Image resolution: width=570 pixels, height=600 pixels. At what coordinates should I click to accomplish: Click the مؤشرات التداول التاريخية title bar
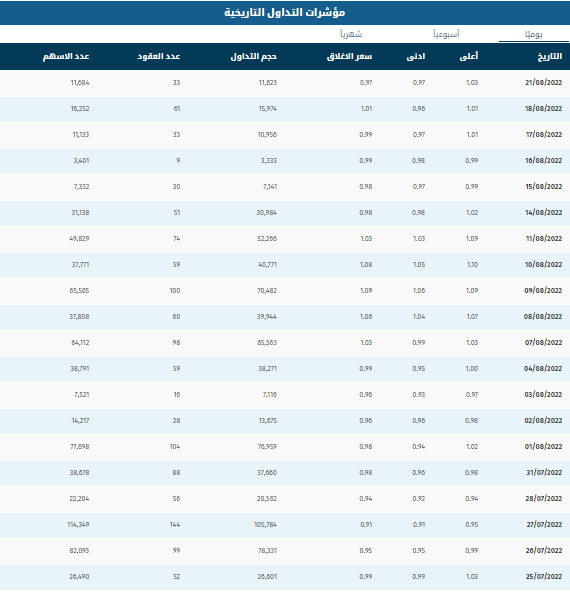[x=285, y=13]
